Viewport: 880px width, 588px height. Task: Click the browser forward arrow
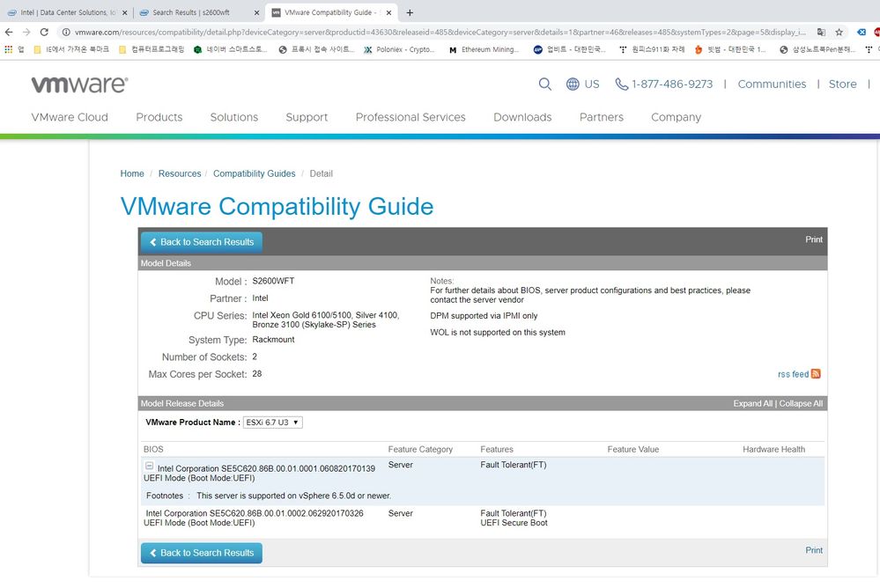[x=26, y=32]
